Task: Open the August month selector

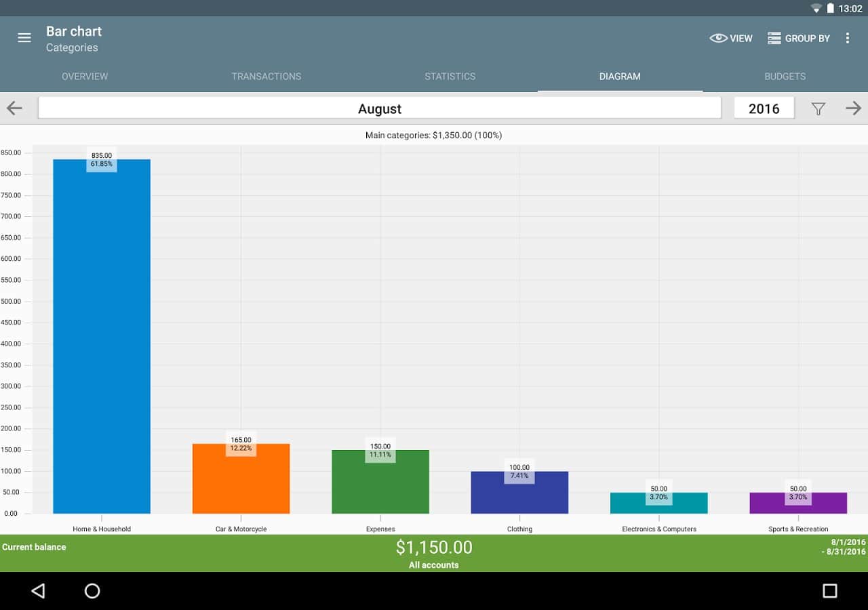Action: pos(379,108)
